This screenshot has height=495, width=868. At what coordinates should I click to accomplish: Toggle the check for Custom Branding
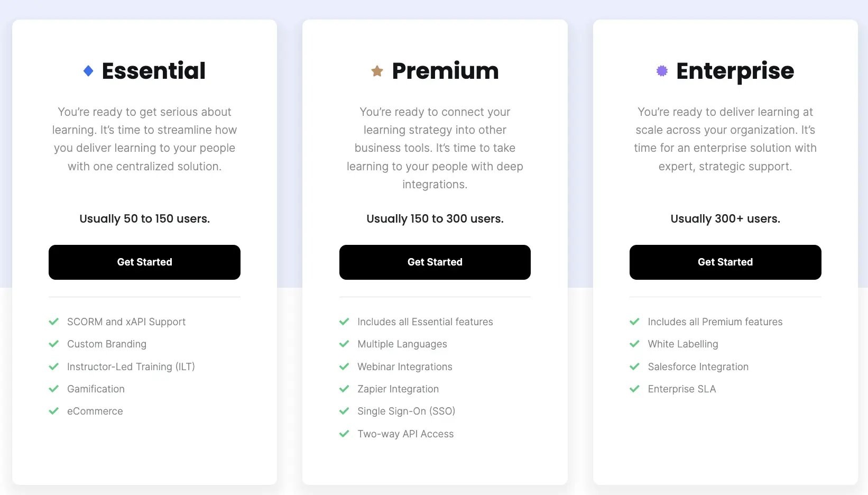tap(54, 344)
